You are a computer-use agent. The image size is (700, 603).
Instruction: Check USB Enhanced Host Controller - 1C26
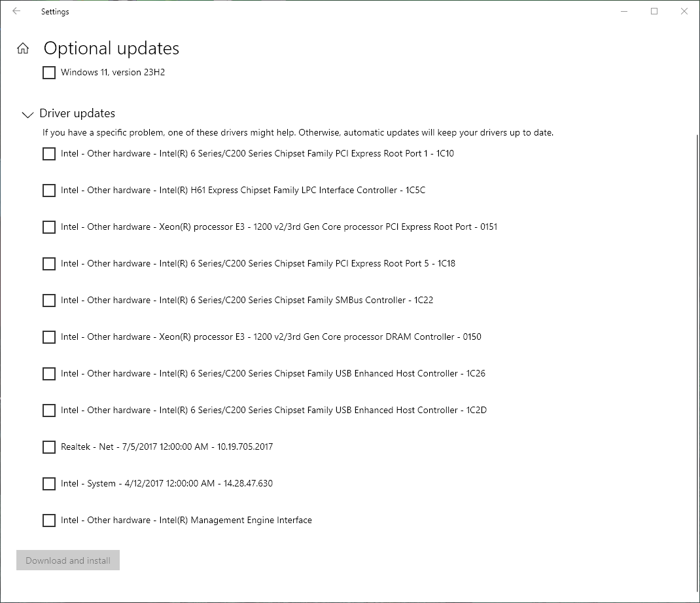click(49, 374)
